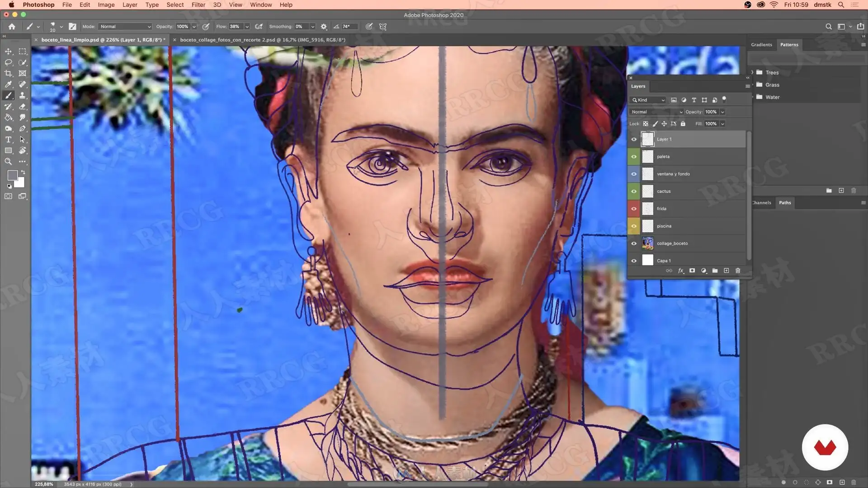Select the Capa 1 layer
868x488 pixels.
687,261
